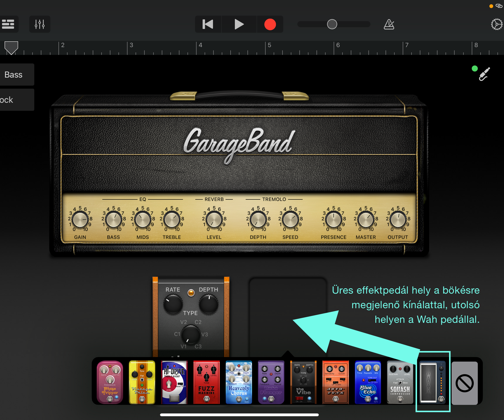The image size is (504, 420).
Task: Click the pedal TYPE selector knob
Action: point(191,334)
